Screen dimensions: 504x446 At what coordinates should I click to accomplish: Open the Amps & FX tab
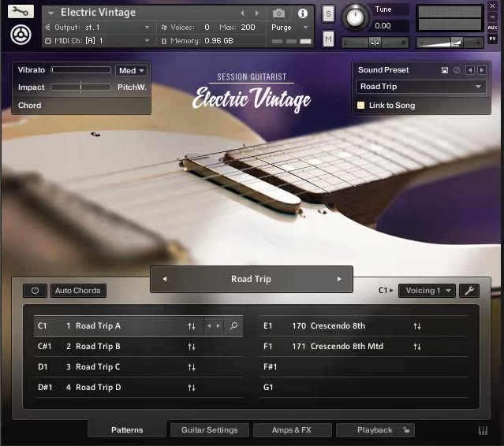point(292,430)
